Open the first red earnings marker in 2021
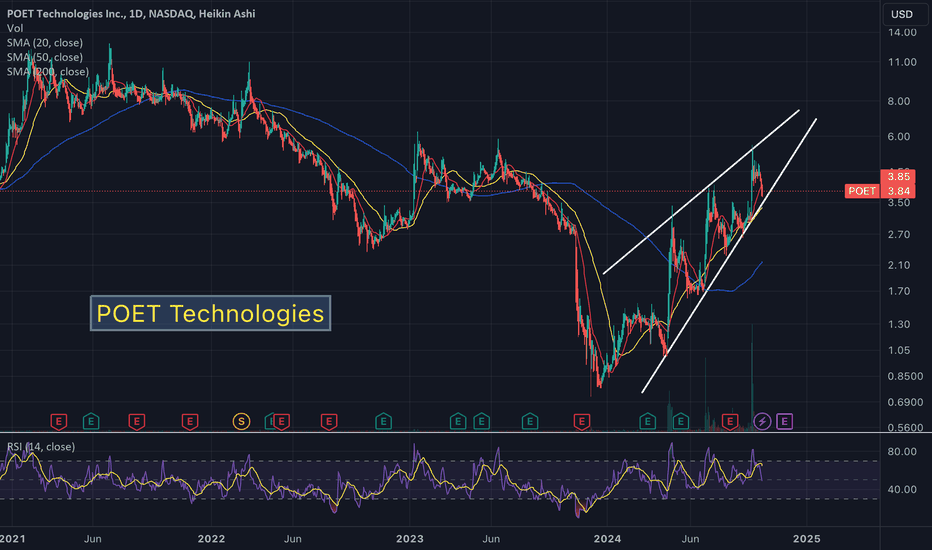Image resolution: width=932 pixels, height=550 pixels. (58, 422)
